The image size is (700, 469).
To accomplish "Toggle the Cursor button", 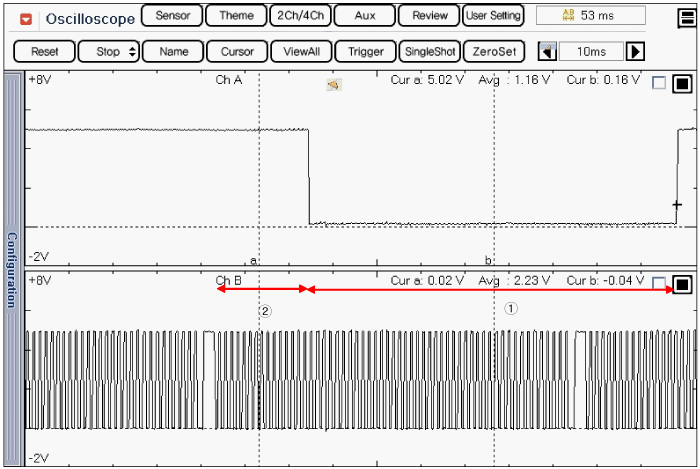I will coord(237,51).
